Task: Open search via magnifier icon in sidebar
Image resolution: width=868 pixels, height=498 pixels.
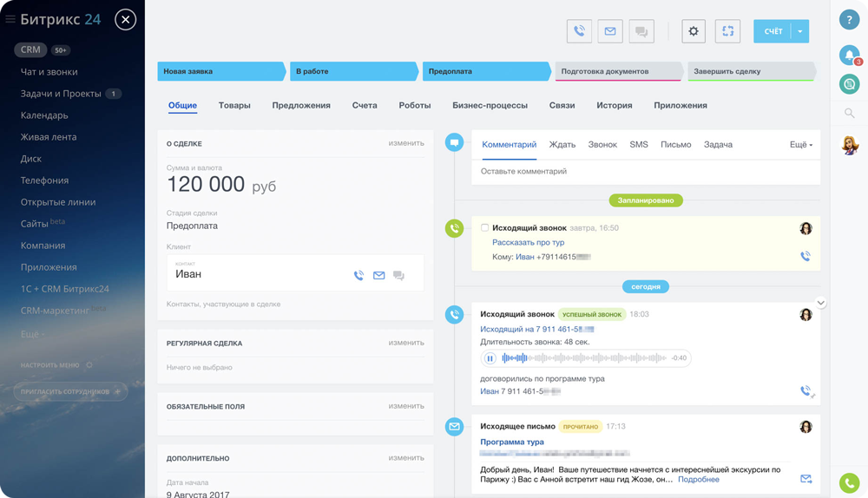Action: click(849, 113)
